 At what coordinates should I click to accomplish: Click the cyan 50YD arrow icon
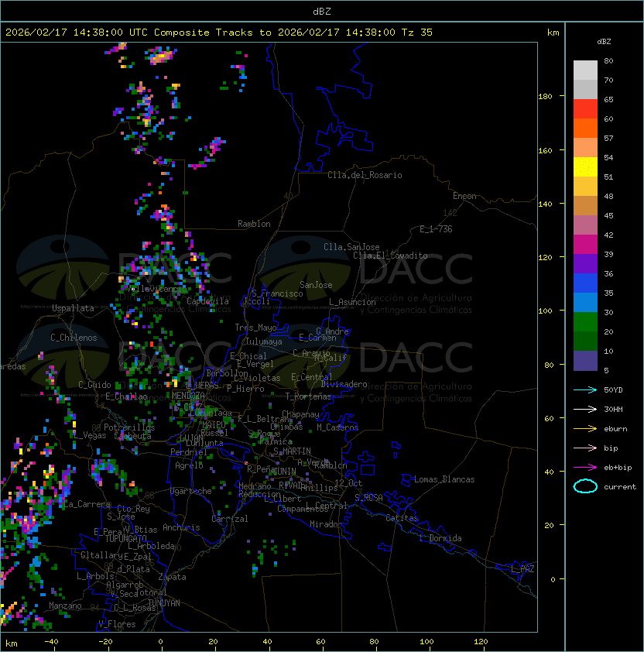pyautogui.click(x=585, y=389)
